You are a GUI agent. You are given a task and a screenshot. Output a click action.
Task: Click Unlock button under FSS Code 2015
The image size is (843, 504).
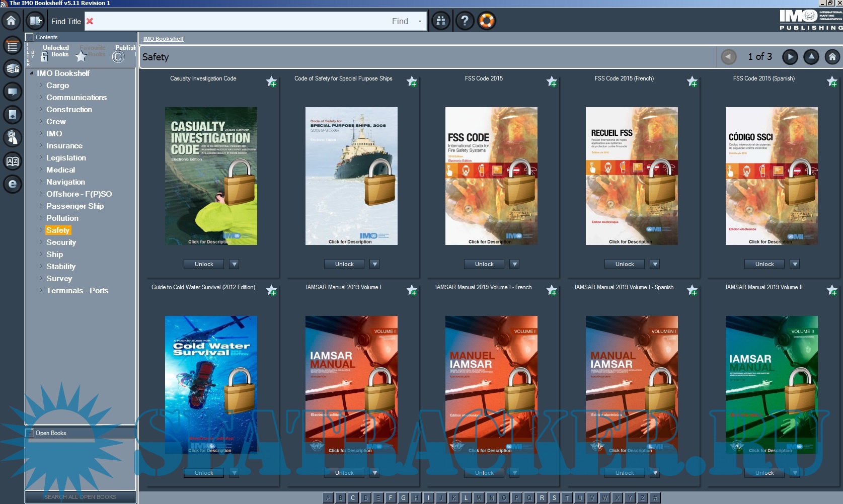pos(484,264)
